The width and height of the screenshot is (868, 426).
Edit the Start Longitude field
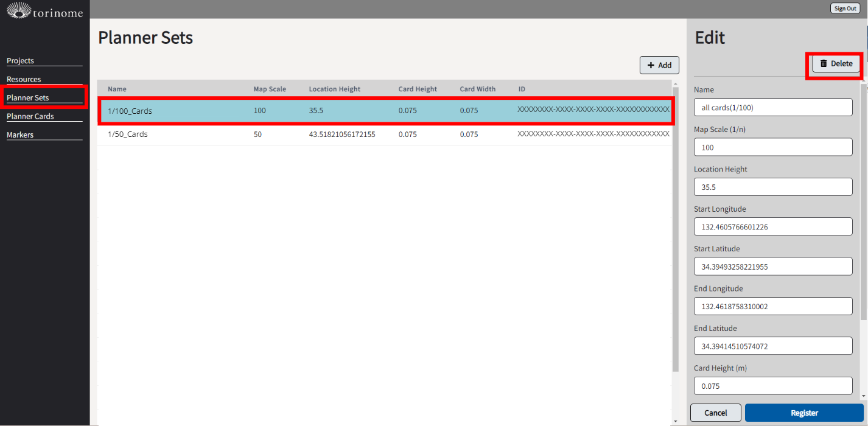point(773,227)
